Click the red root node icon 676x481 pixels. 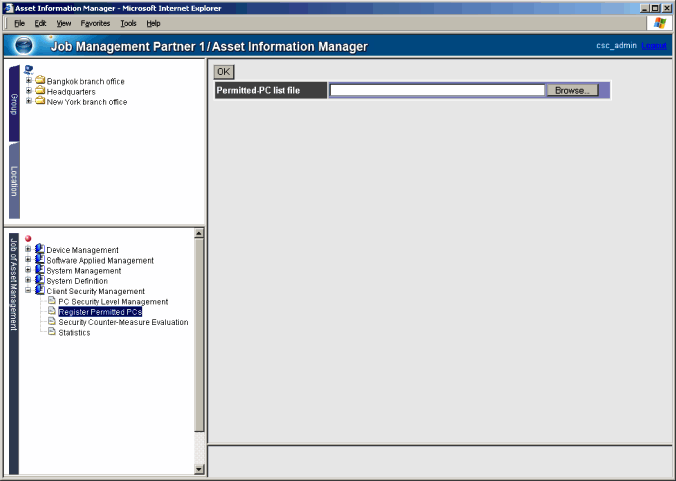click(28, 239)
